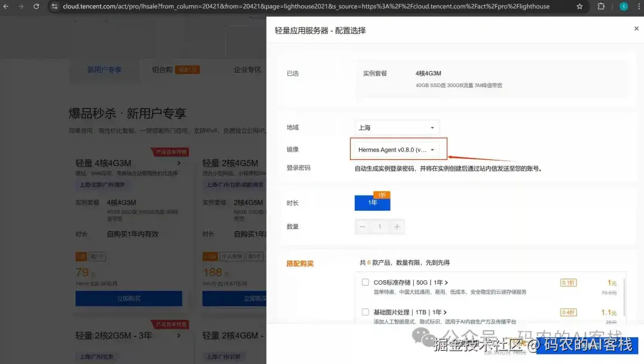Click 上海/北京/广州/南京 region tag
This screenshot has height=364, width=644.
point(102,184)
